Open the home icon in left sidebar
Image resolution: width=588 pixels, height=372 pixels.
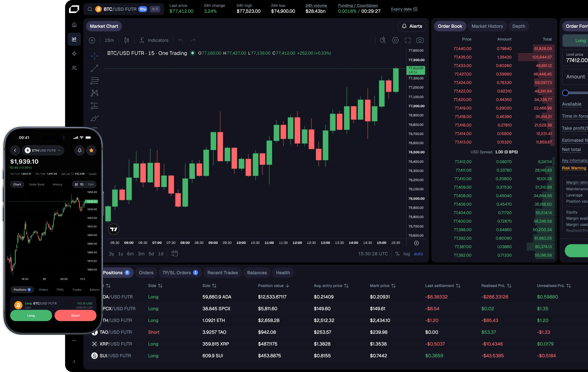[x=74, y=25]
